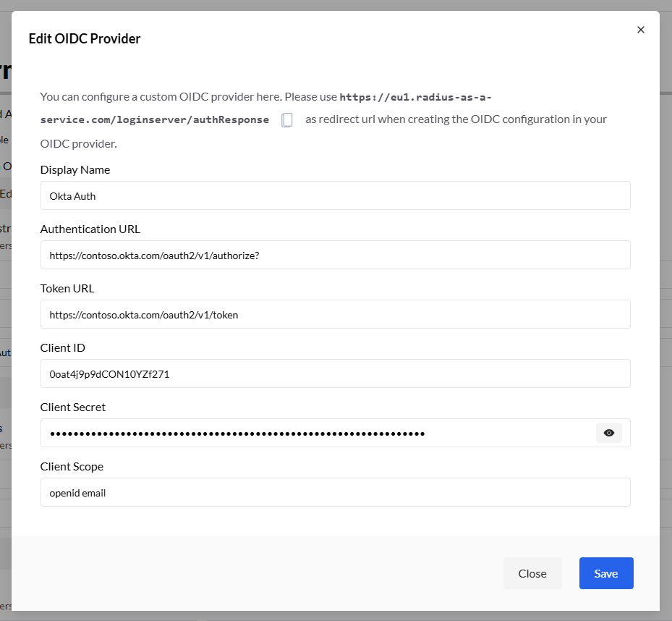Click the Display Name label
This screenshot has height=621, width=672.
point(75,169)
